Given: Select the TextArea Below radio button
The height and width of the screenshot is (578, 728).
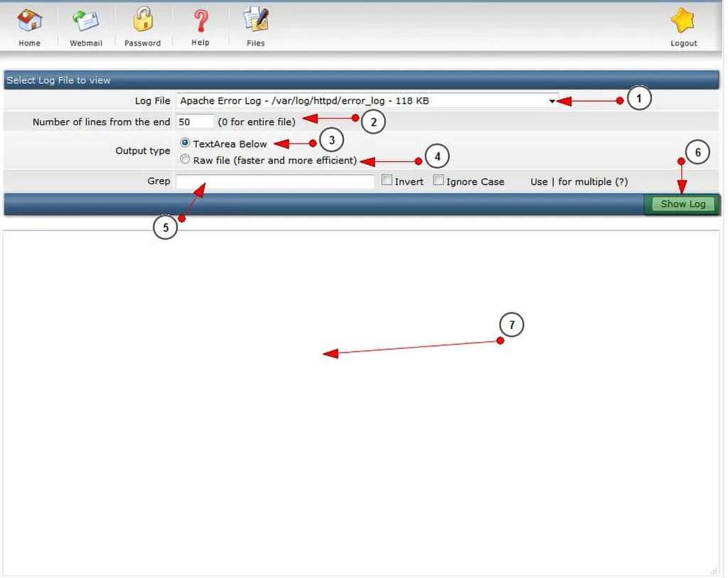Looking at the screenshot, I should (x=185, y=143).
